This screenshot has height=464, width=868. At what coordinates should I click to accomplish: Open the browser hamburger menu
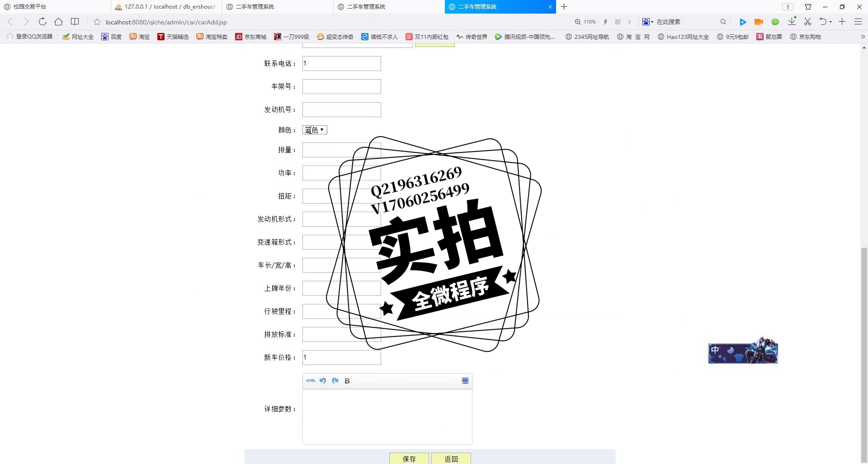858,22
